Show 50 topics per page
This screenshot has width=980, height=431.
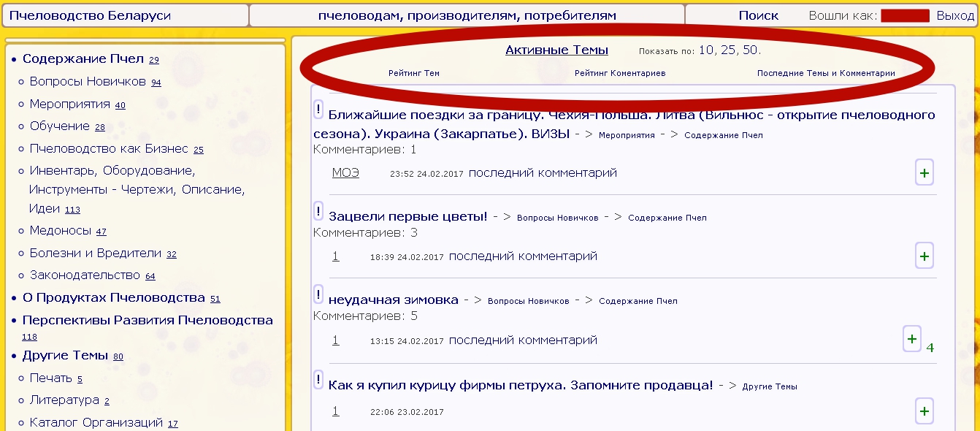751,50
